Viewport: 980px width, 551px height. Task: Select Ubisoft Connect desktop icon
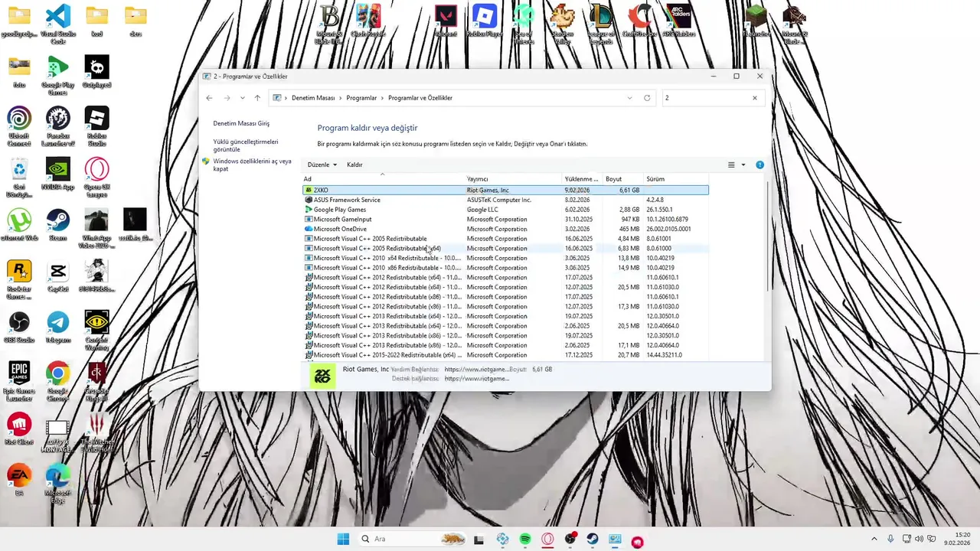[x=19, y=126]
